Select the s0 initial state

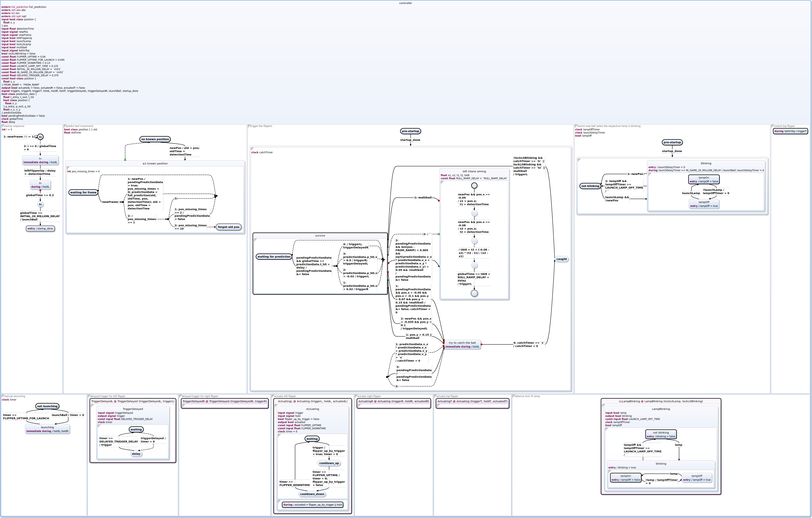40,137
